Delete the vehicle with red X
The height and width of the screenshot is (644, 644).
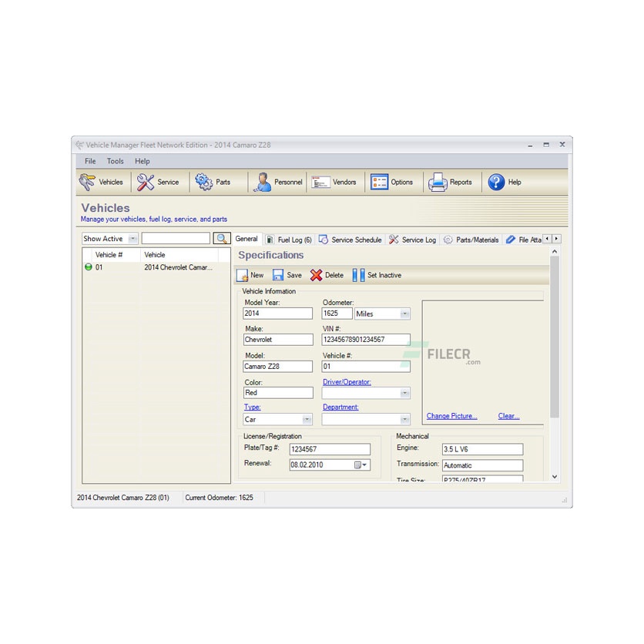pos(317,275)
